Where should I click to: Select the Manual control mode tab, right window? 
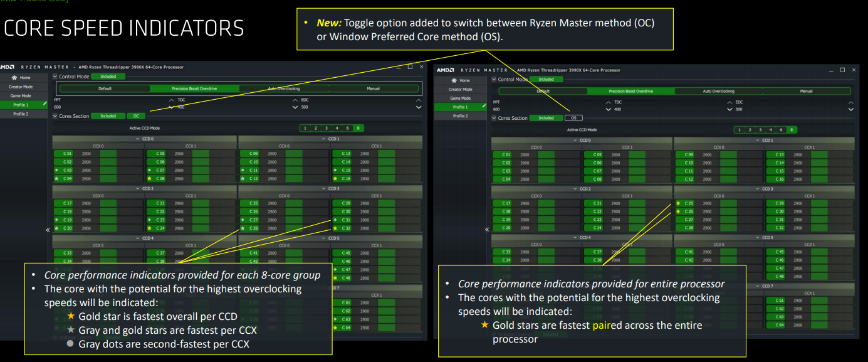807,91
